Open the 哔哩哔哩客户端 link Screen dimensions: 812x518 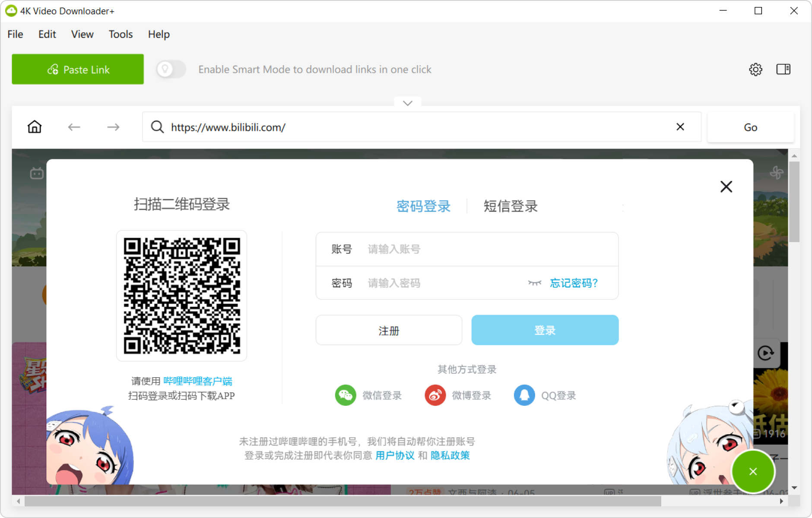point(198,381)
